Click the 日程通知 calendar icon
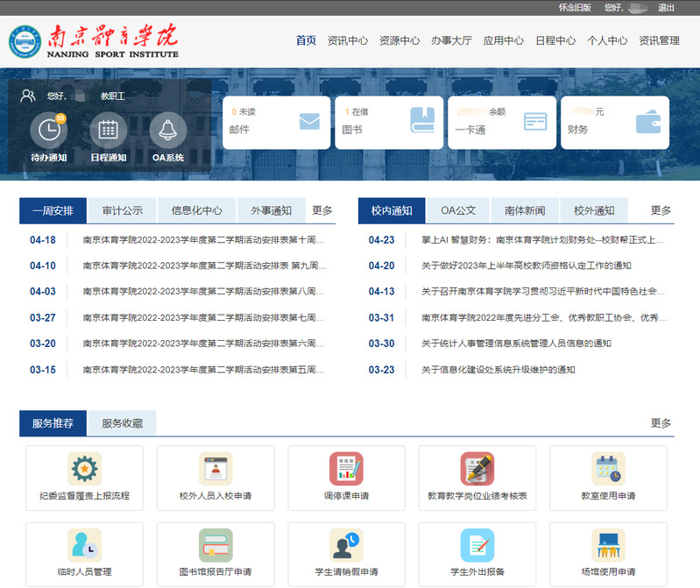This screenshot has width=700, height=588. pos(108,131)
